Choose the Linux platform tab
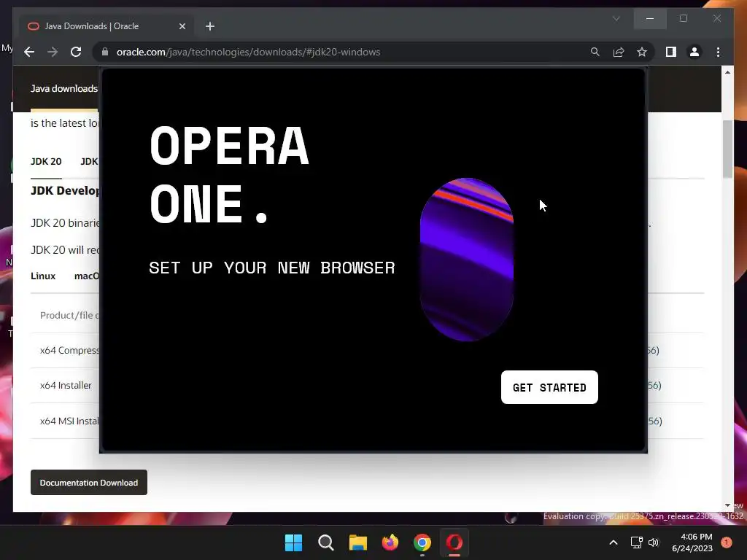The image size is (747, 560). 43,276
